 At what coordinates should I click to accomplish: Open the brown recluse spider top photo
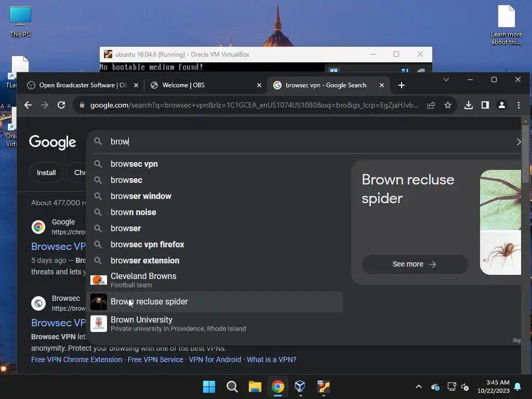[500, 200]
